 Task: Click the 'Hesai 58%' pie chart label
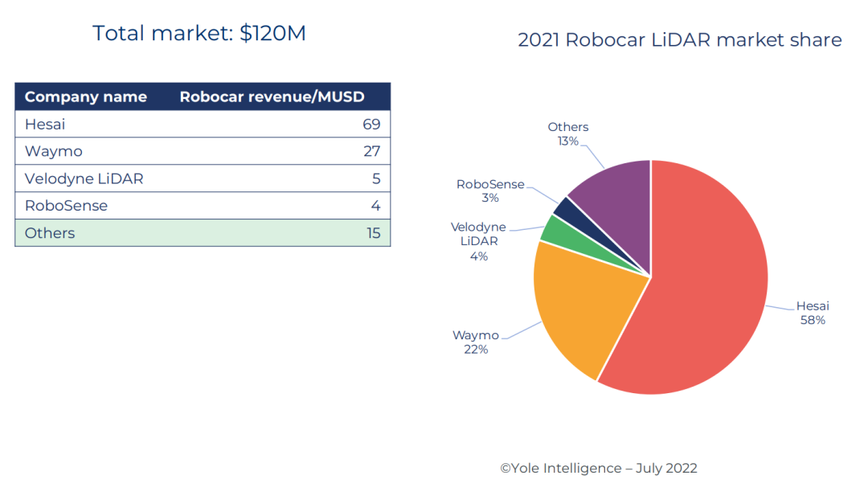[x=813, y=313]
